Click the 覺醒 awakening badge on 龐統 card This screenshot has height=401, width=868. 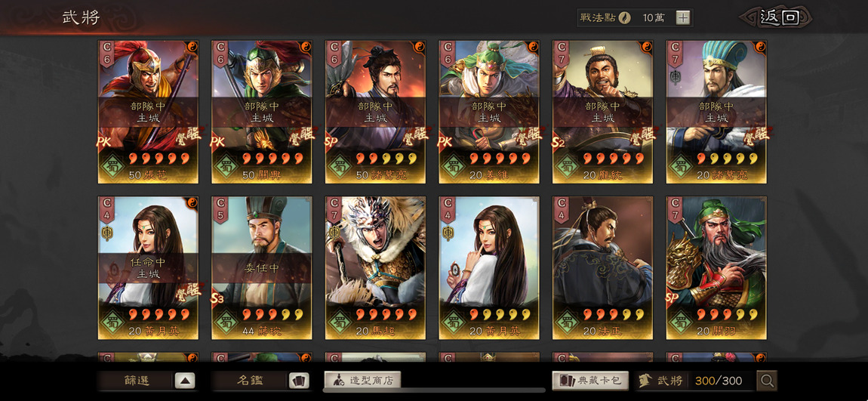click(x=643, y=134)
